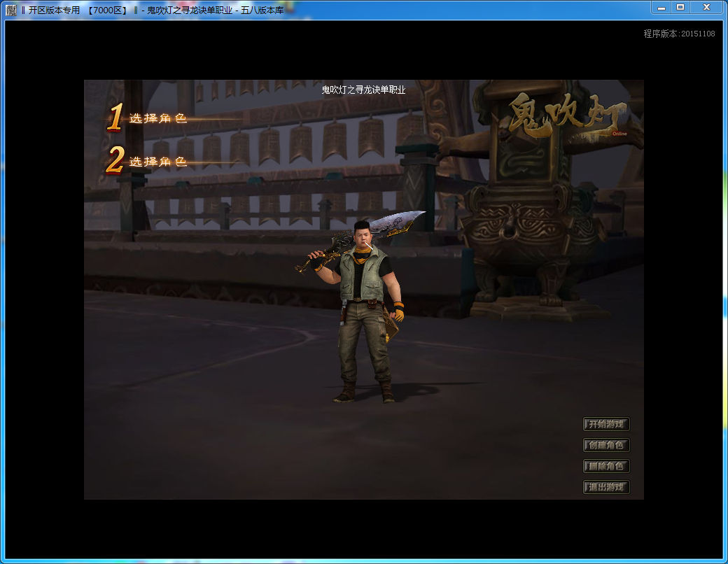Image resolution: width=728 pixels, height=564 pixels.
Task: Click the app icon in the title bar
Action: tap(11, 10)
